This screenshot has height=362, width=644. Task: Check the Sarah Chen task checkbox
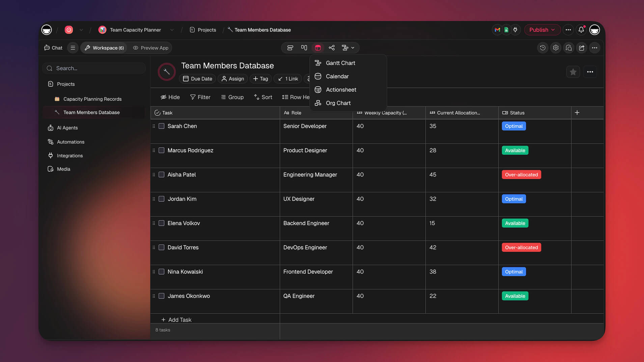(162, 126)
